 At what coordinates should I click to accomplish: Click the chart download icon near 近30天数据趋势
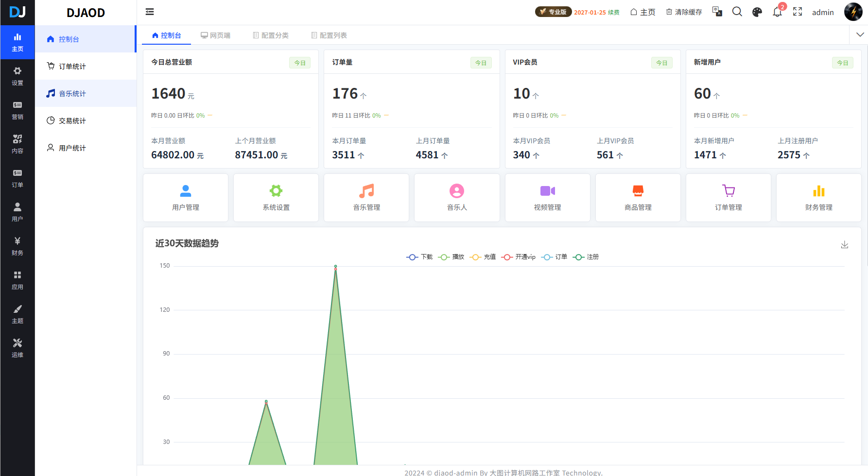(845, 244)
